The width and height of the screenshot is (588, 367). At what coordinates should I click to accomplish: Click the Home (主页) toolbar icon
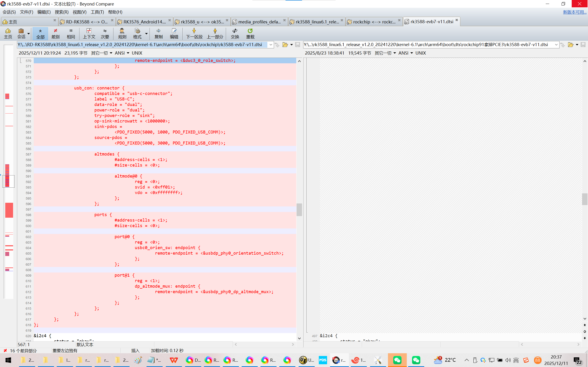tap(8, 33)
